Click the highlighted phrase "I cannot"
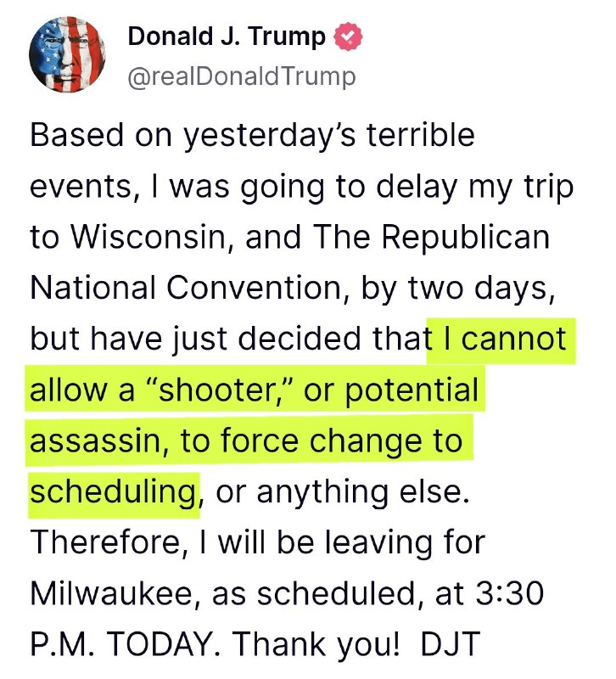Screen dimensions: 616x679 [x=500, y=339]
